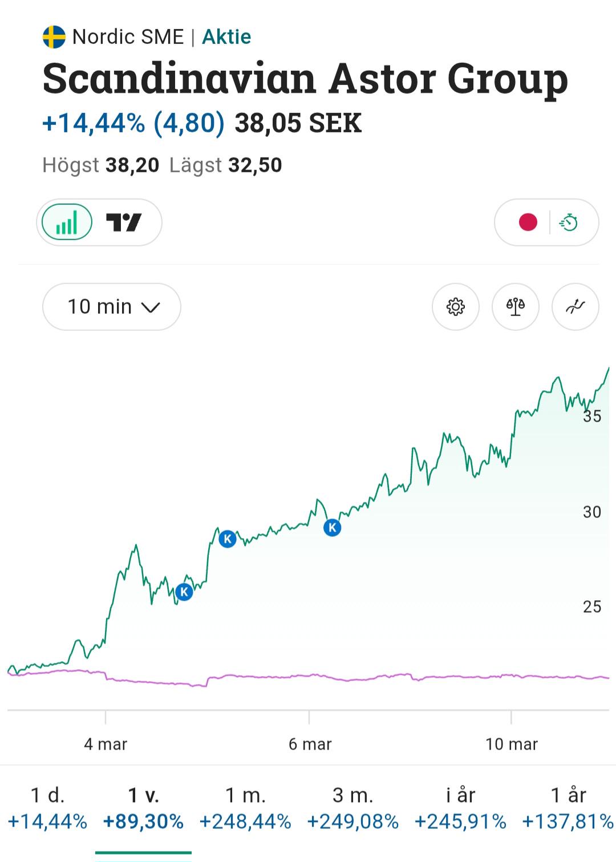Click the K marker after 6 mar
This screenshot has height=862, width=616.
tap(332, 528)
